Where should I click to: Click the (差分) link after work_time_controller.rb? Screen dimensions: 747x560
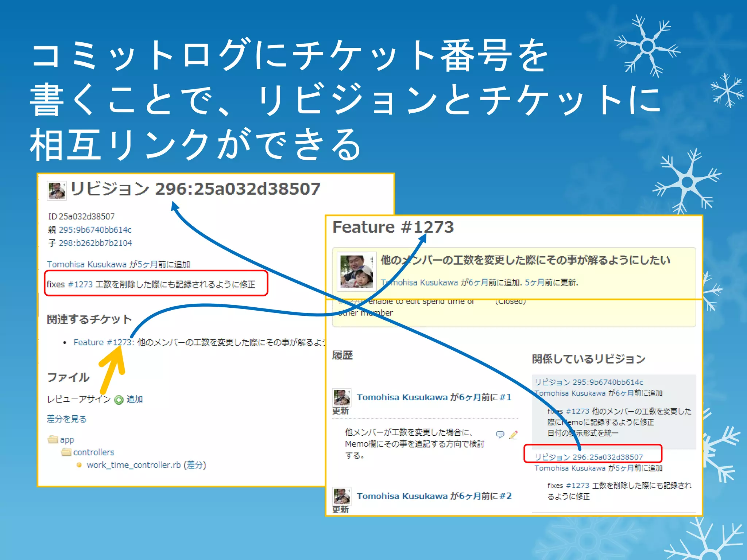coord(195,465)
